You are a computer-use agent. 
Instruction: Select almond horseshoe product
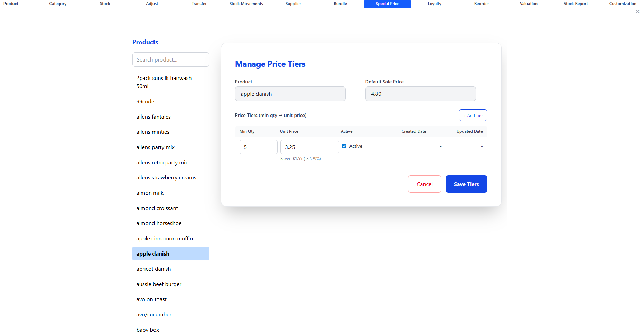coord(171,223)
